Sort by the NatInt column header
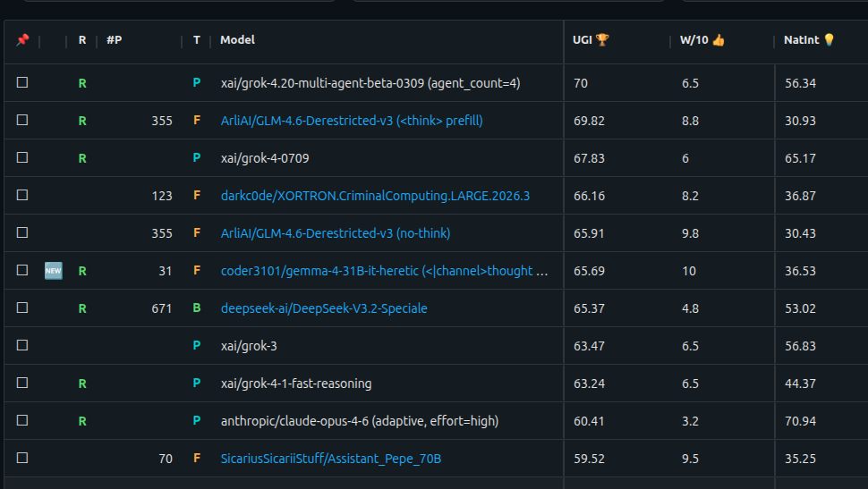 [809, 40]
